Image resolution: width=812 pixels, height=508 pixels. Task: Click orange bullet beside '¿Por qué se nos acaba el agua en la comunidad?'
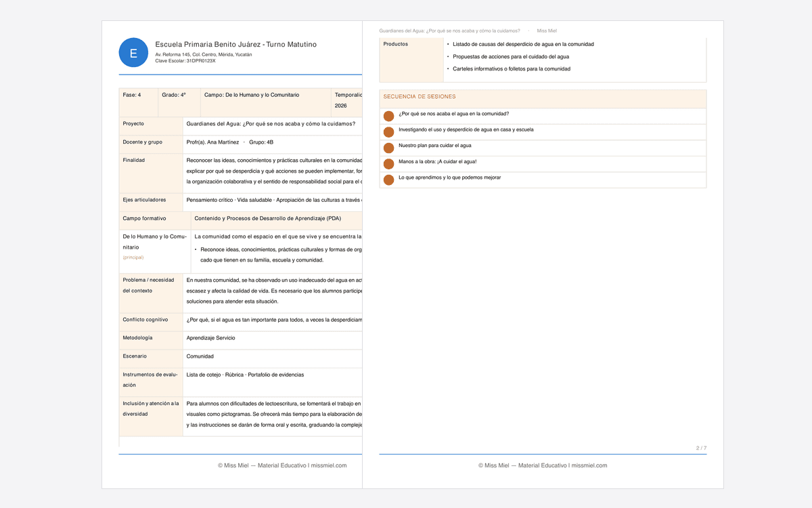tap(389, 117)
